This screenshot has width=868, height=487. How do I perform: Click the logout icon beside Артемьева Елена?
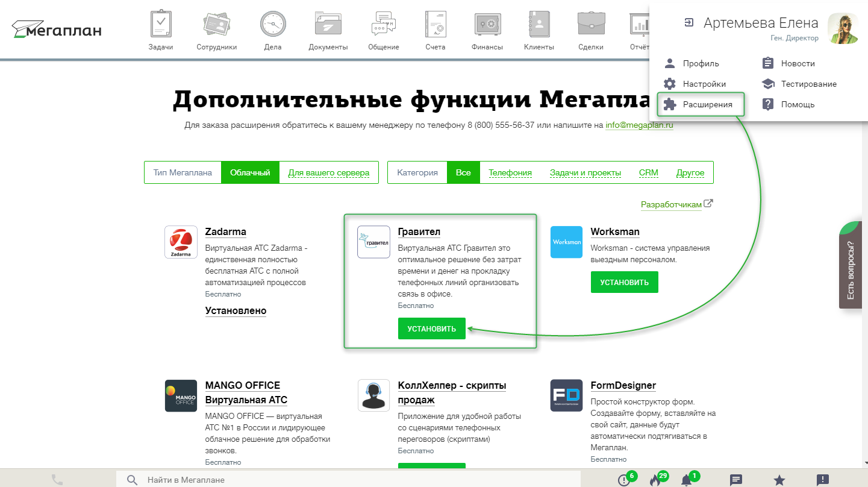coord(689,23)
